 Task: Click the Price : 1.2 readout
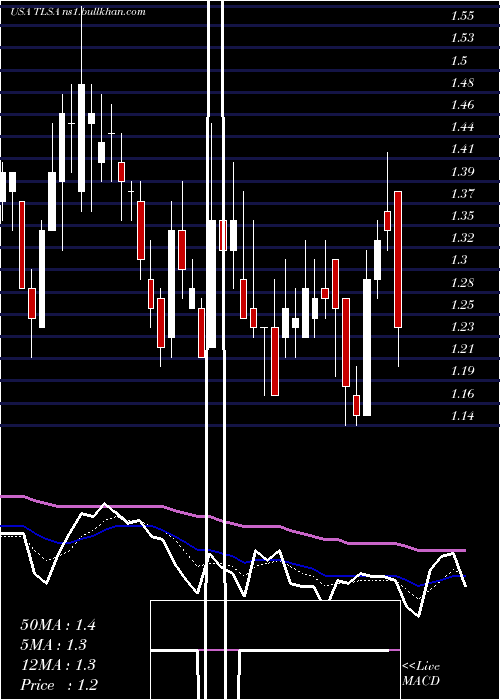tap(59, 685)
